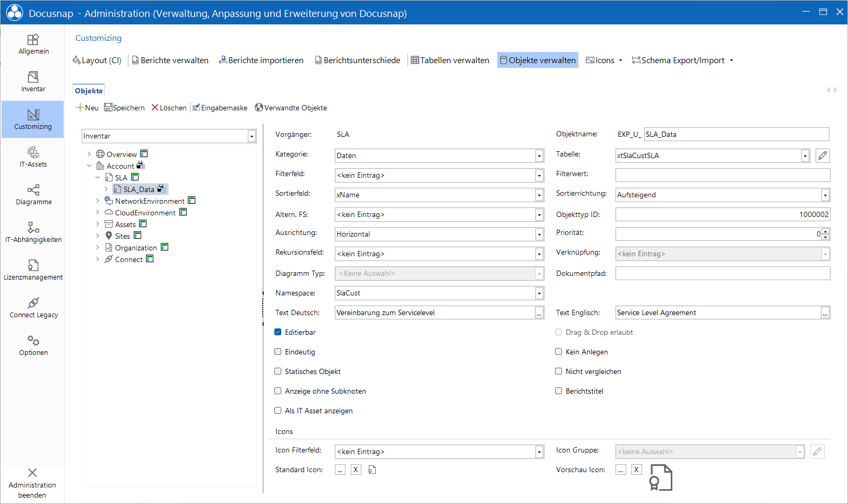Open the Icon Filterfeld dropdown
The width and height of the screenshot is (848, 504).
click(x=539, y=452)
